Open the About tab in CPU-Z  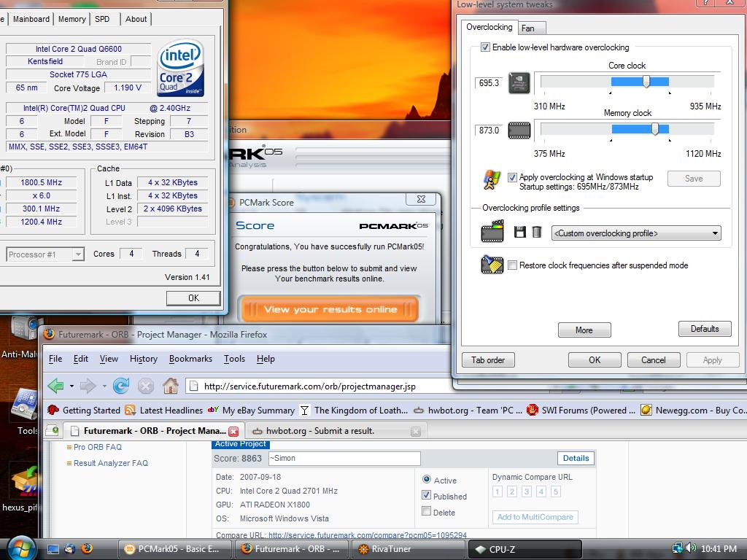coord(136,19)
